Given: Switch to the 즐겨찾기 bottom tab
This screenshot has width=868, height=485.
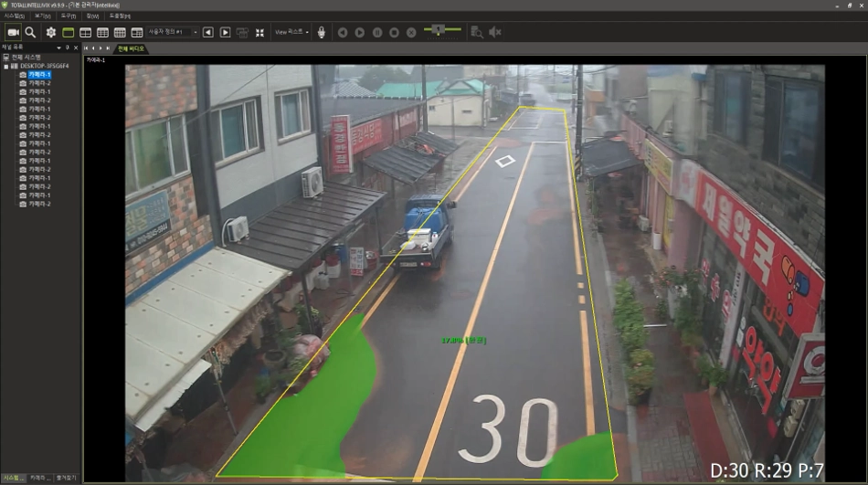Looking at the screenshot, I should pyautogui.click(x=67, y=478).
